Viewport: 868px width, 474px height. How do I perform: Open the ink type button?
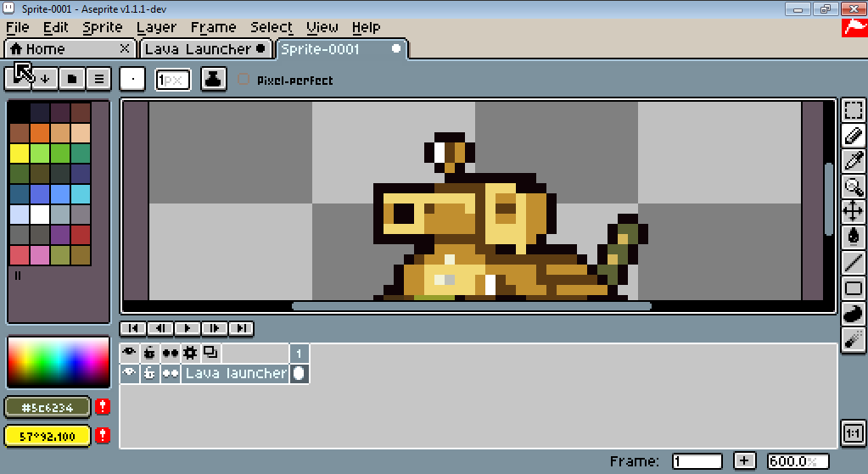pos(213,79)
